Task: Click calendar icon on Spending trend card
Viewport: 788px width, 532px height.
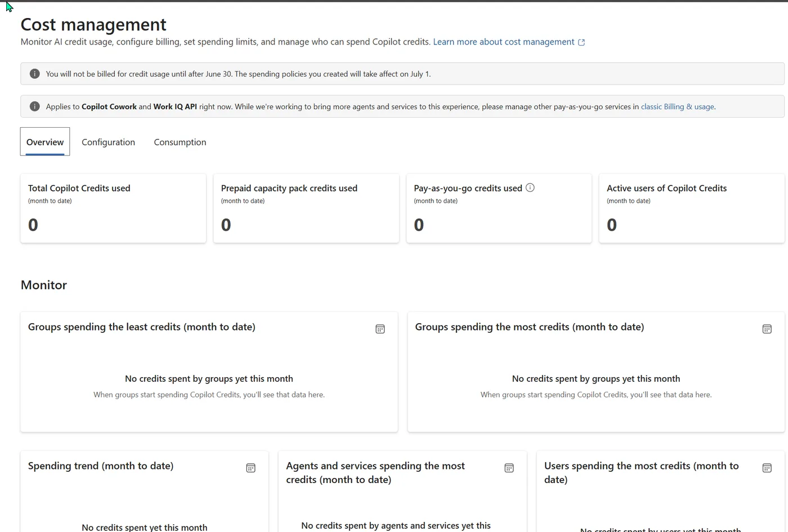Action: click(251, 468)
